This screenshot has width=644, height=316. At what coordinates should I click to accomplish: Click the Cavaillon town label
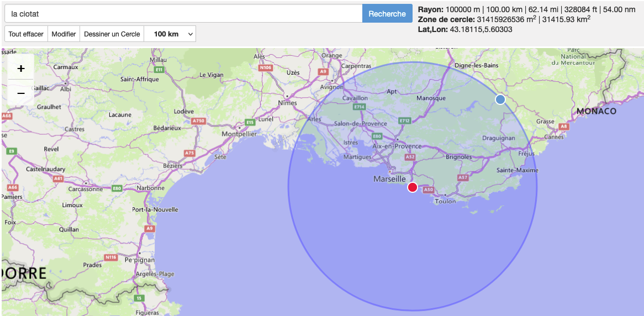[x=355, y=98]
